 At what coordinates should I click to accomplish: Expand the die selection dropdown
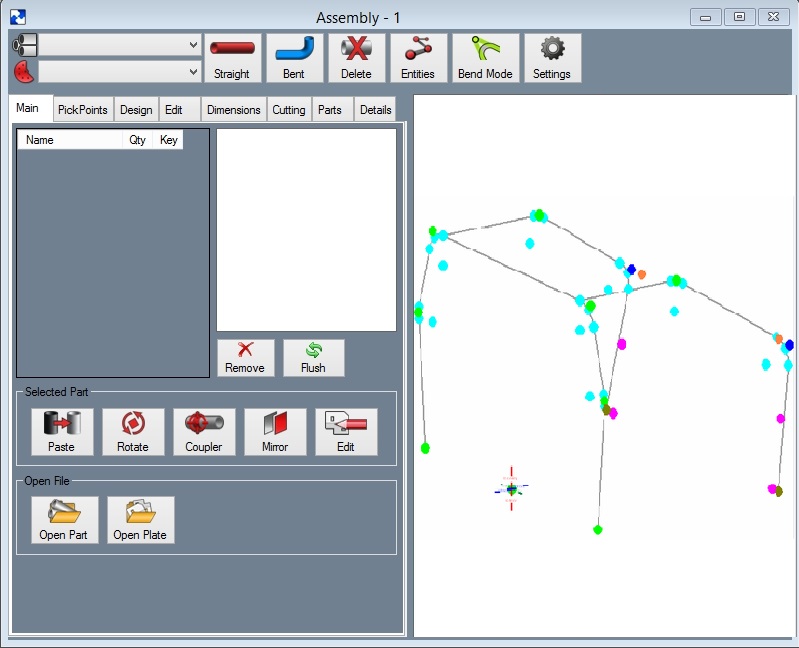coord(120,72)
